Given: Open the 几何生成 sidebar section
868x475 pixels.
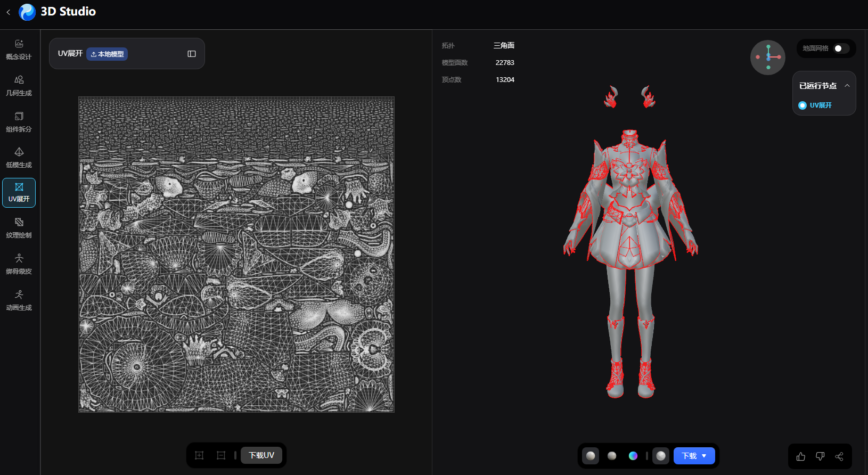Looking at the screenshot, I should tap(19, 86).
